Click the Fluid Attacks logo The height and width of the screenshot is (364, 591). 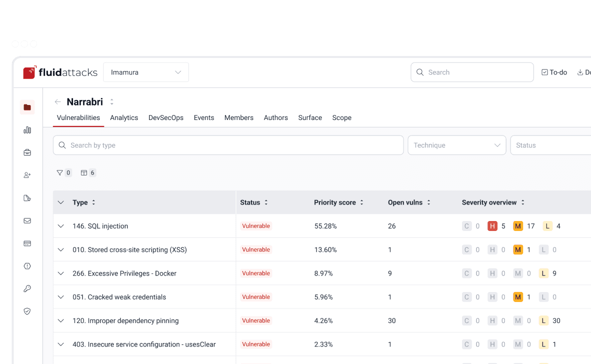(x=60, y=72)
